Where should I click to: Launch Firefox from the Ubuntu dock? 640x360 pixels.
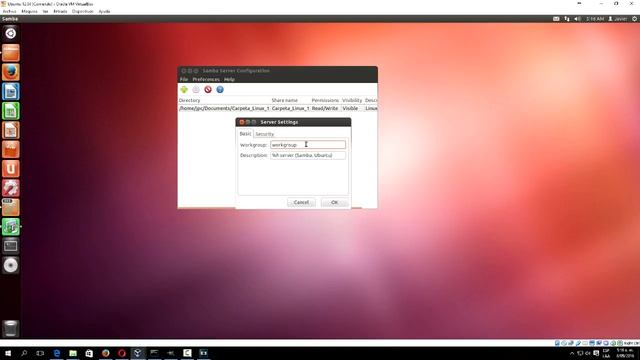(11, 72)
